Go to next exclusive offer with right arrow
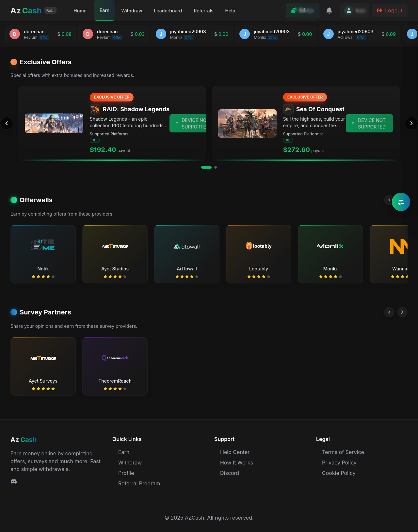This screenshot has width=418, height=532. pyautogui.click(x=411, y=123)
